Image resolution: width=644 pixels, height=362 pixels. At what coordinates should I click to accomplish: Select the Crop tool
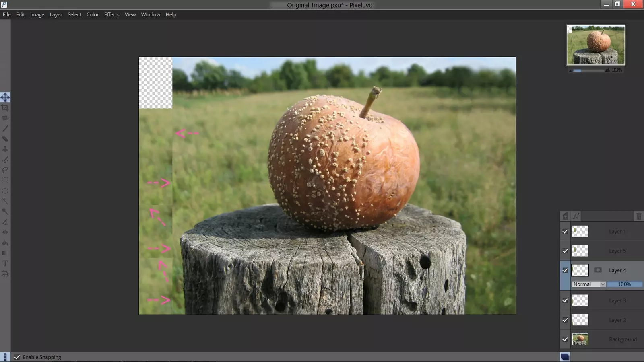pos(5,108)
